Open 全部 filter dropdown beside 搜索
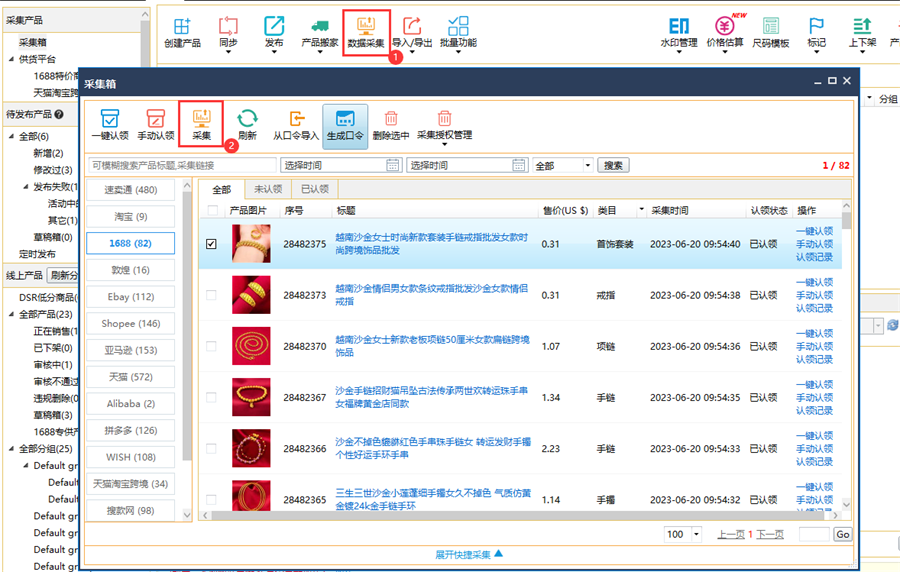The image size is (900, 572). point(588,165)
